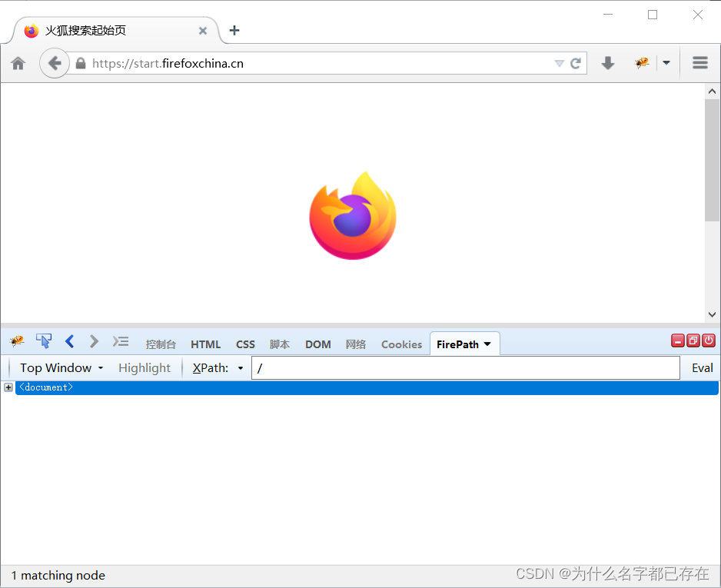Select the 火狐搜索起始页 tab
721x588 pixels.
pyautogui.click(x=115, y=30)
